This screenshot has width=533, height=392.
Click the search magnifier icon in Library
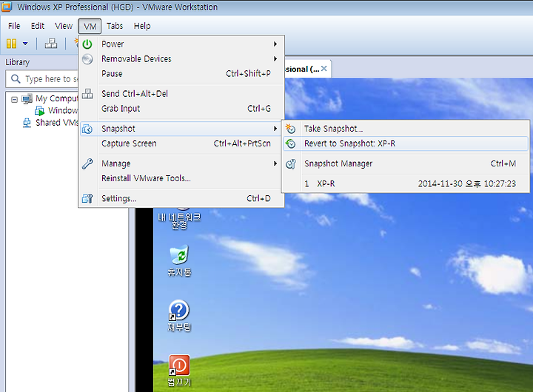(x=16, y=79)
